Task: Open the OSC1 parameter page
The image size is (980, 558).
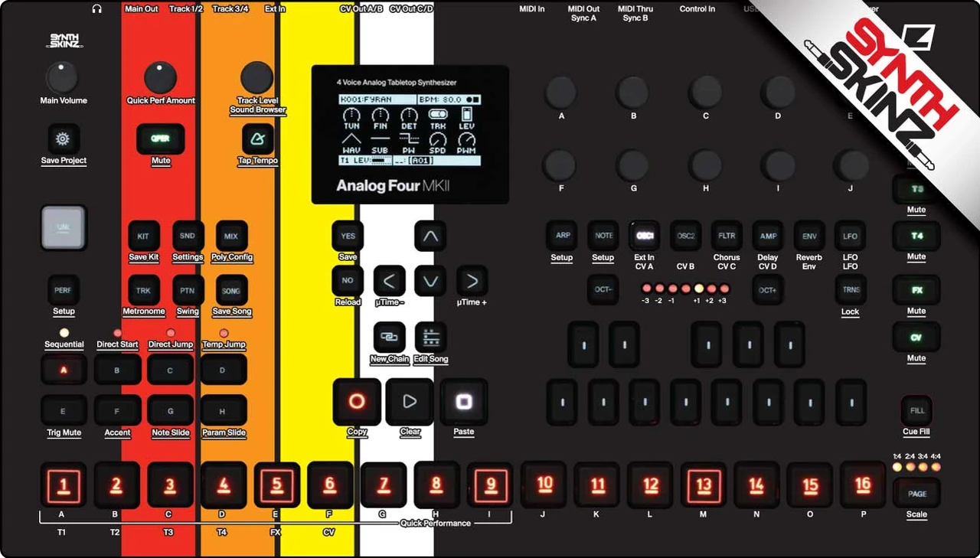Action: [x=645, y=236]
